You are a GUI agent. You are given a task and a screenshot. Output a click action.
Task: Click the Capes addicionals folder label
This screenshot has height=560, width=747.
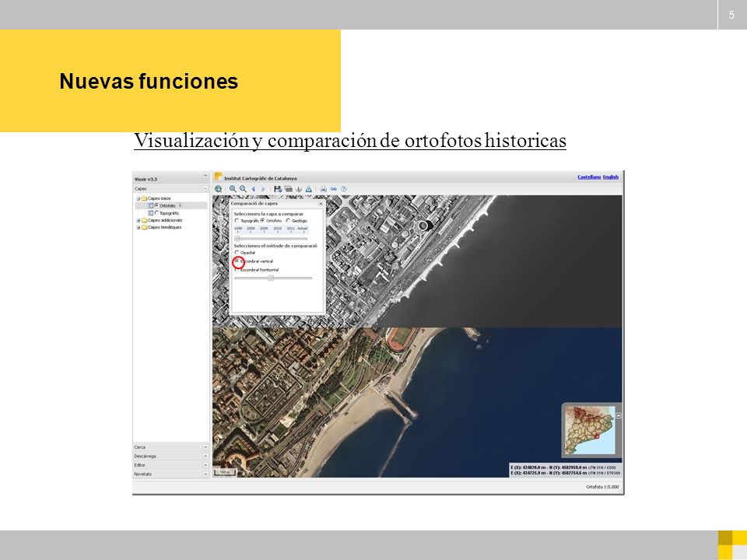[165, 220]
